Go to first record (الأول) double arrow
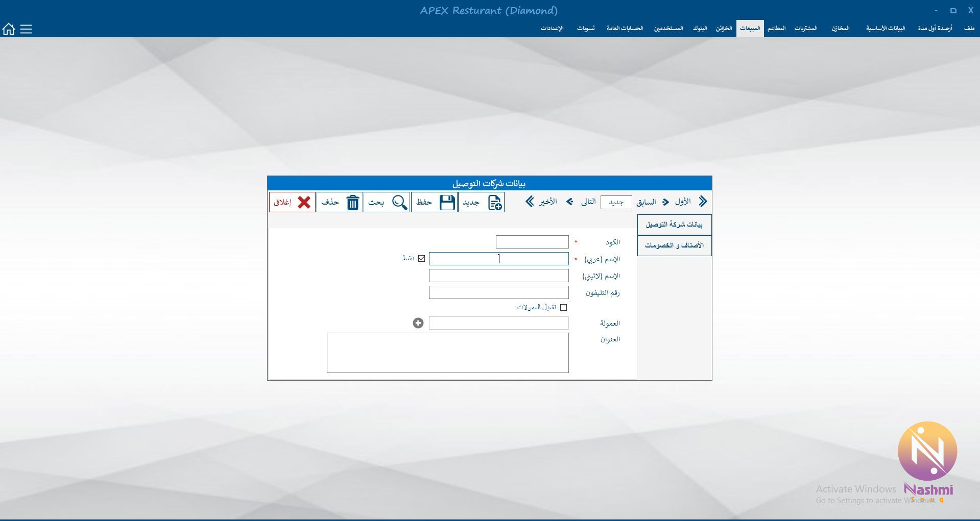The image size is (980, 521). (x=703, y=202)
